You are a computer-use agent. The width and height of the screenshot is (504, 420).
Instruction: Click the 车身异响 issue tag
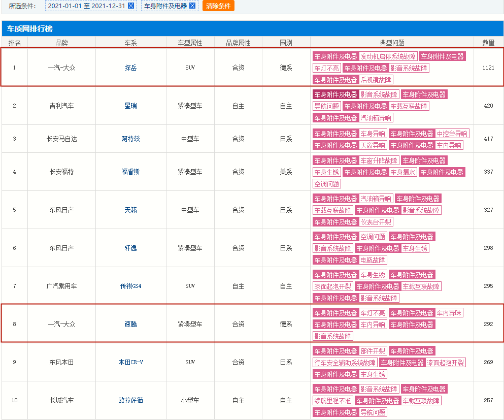pyautogui.click(x=373, y=134)
